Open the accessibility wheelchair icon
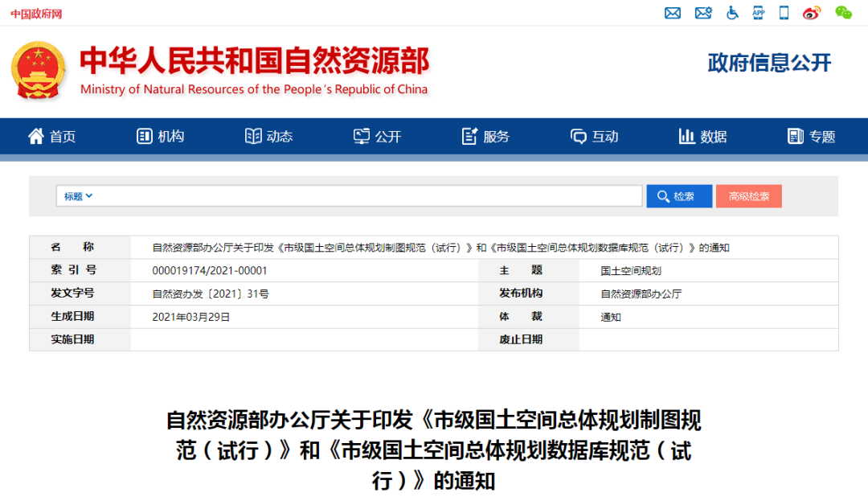This screenshot has width=868, height=501. point(732,13)
